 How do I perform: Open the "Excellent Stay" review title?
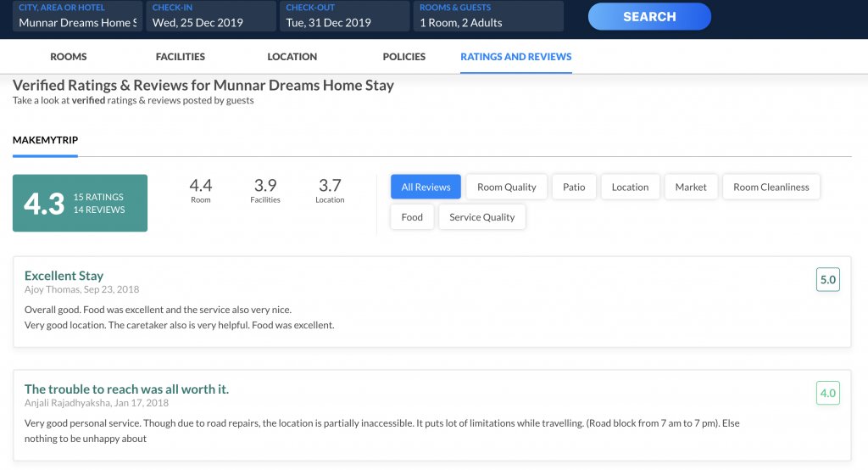(x=64, y=276)
